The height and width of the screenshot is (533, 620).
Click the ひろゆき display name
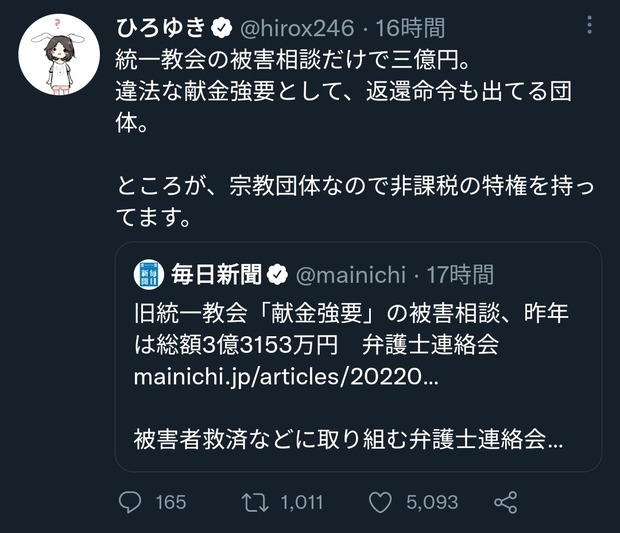tap(161, 28)
